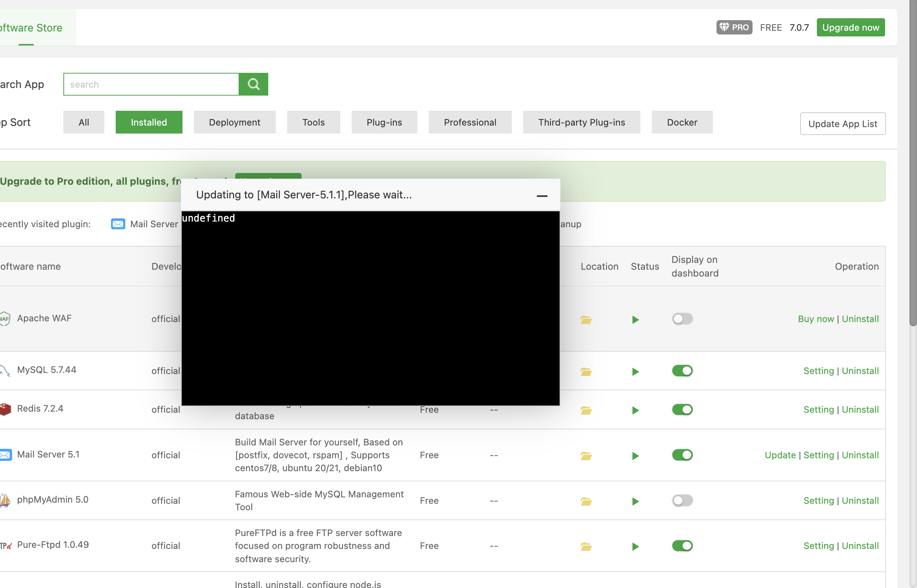This screenshot has height=588, width=917.
Task: Select the Third-party Plug-ins tab
Action: click(581, 122)
